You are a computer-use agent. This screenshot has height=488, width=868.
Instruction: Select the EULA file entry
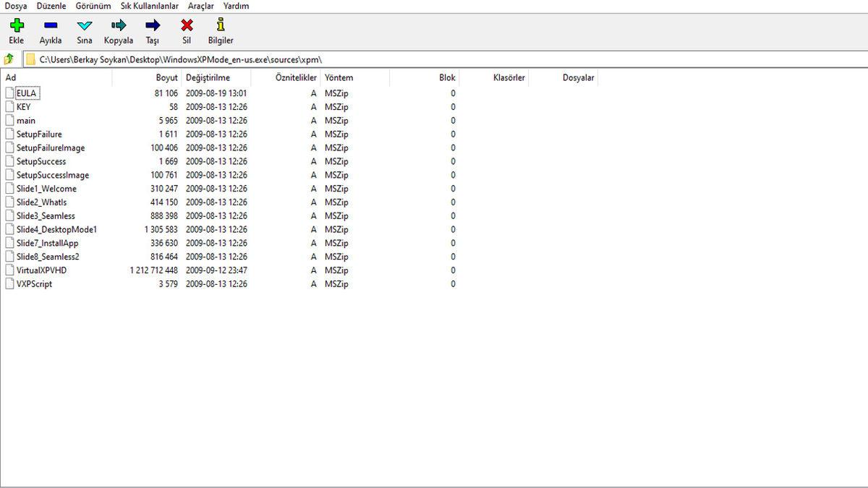[26, 93]
